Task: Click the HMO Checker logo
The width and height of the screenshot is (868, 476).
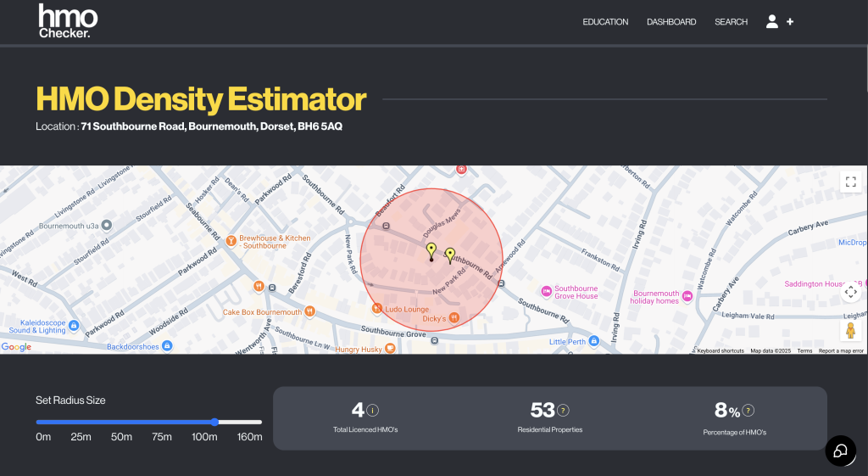Action: (x=68, y=21)
